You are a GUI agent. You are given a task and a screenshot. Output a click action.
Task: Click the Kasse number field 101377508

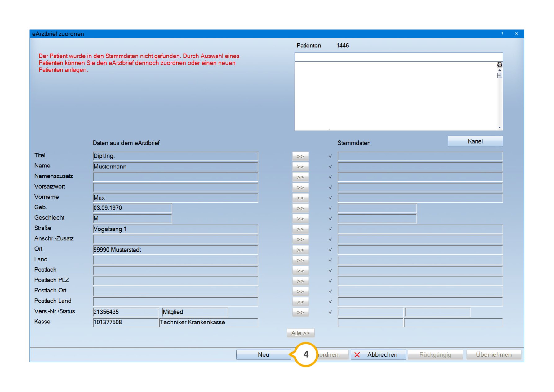126,323
